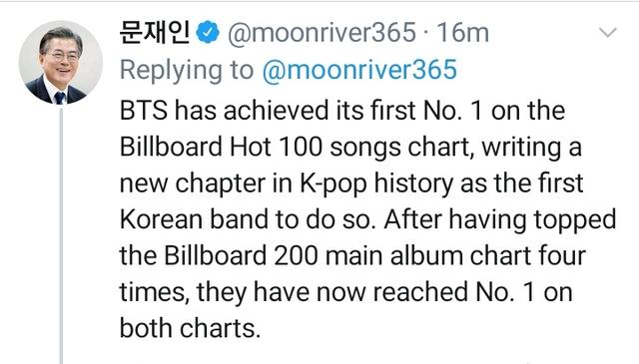Image resolution: width=639 pixels, height=364 pixels.
Task: Click the 16m tweet timestamp
Action: coord(462,33)
